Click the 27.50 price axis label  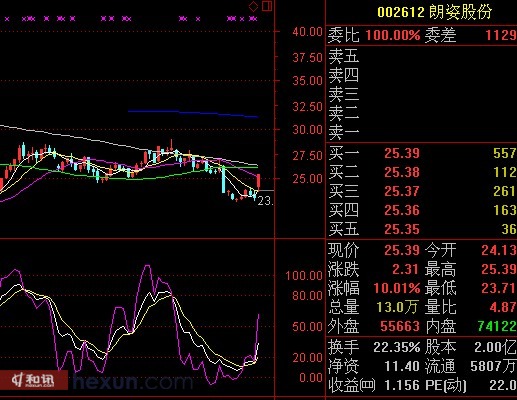pyautogui.click(x=307, y=155)
